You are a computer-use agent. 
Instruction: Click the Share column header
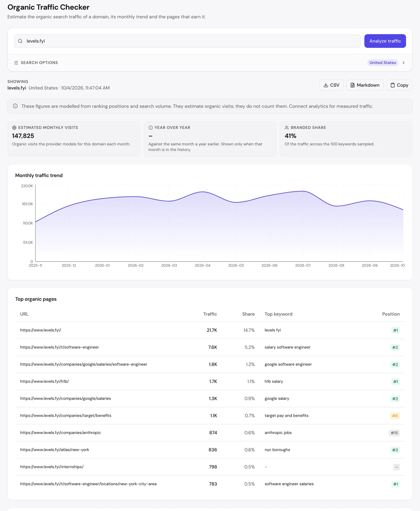point(249,314)
